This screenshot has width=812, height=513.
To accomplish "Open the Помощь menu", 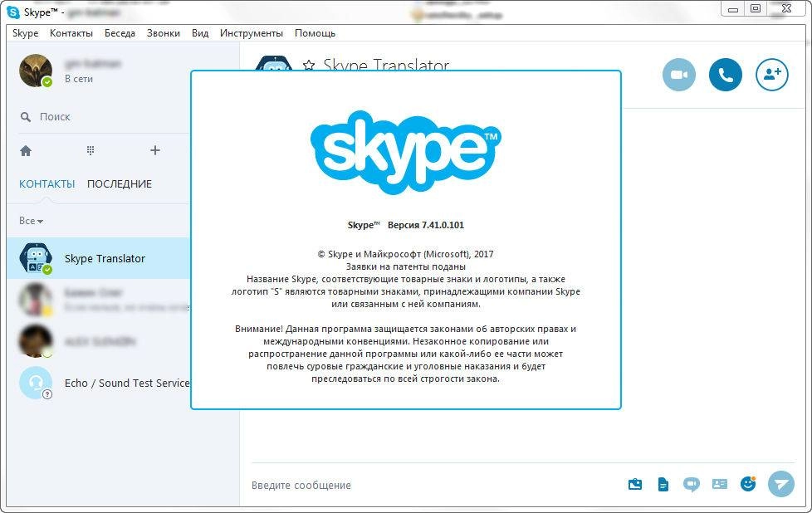I will point(315,33).
